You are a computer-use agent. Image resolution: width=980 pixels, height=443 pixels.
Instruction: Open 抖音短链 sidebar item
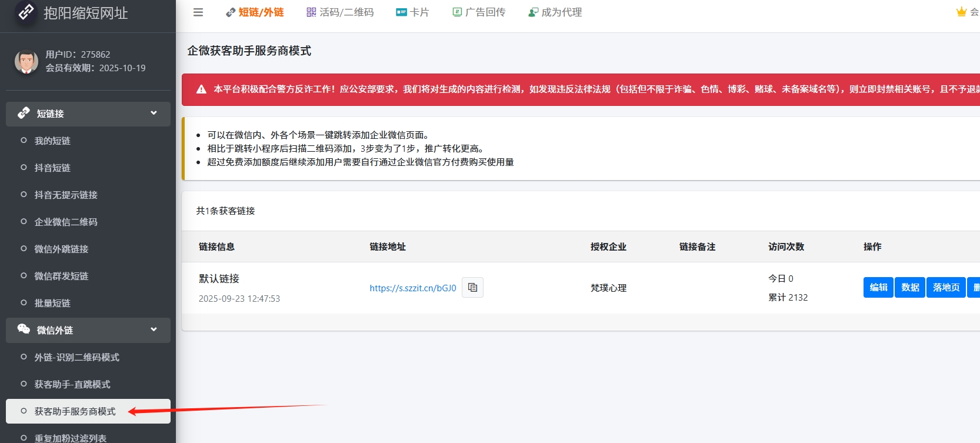pos(52,168)
